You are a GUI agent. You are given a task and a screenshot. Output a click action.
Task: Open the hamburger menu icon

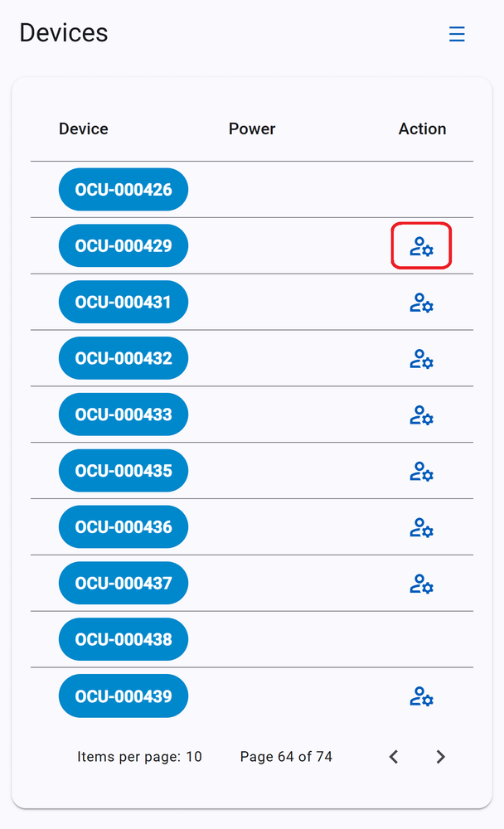pos(457,34)
